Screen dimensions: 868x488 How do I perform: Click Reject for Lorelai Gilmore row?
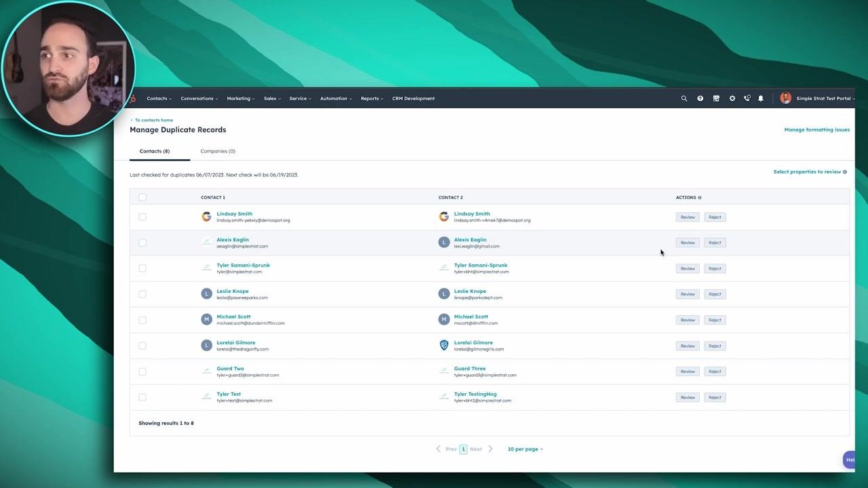[x=715, y=346]
